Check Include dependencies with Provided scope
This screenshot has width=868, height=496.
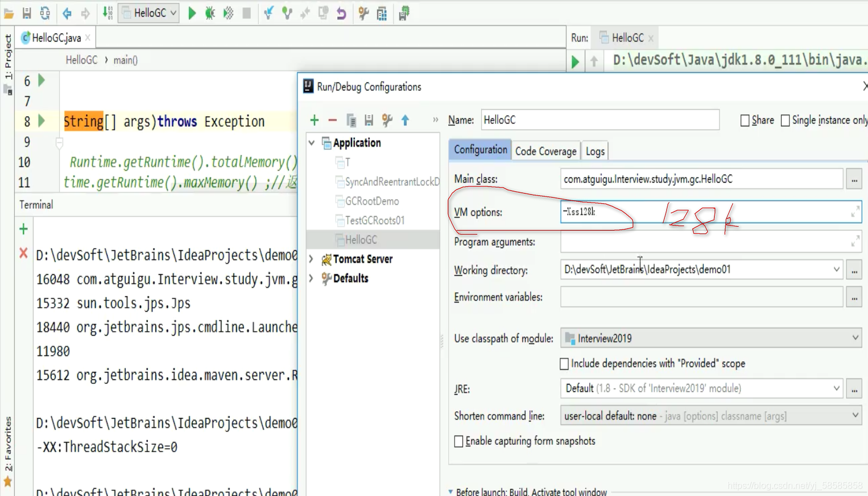(x=564, y=364)
